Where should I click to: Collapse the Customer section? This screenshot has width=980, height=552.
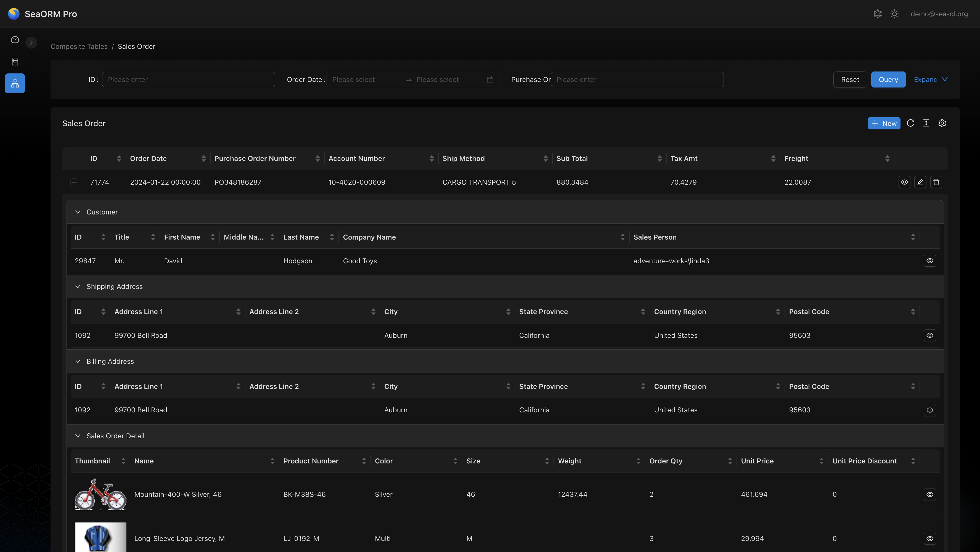tap(78, 212)
